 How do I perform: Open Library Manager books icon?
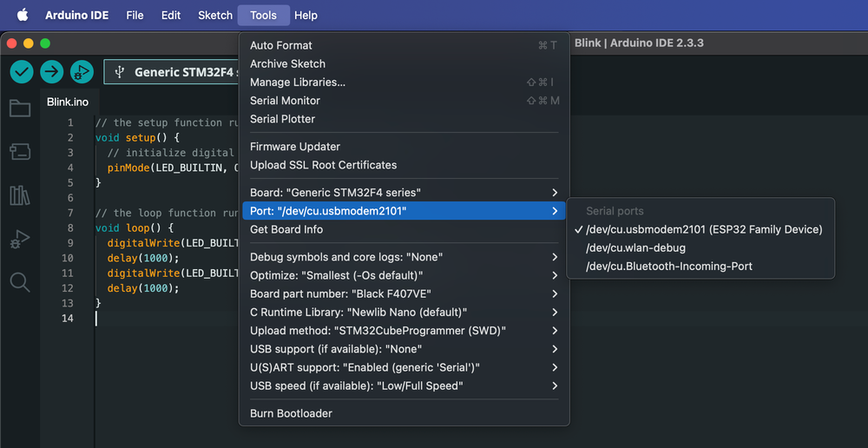[x=20, y=195]
